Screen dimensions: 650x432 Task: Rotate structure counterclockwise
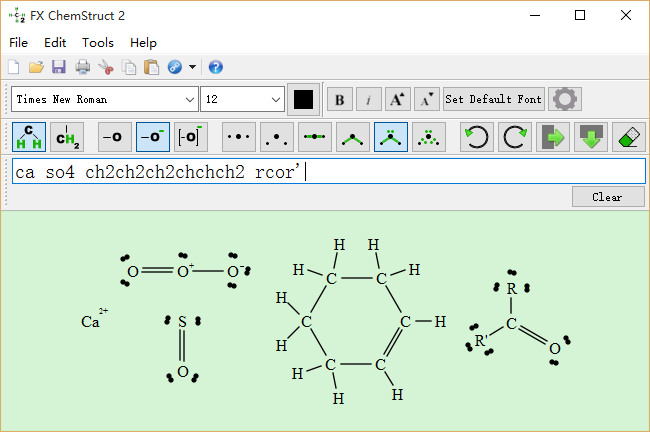coord(477,136)
